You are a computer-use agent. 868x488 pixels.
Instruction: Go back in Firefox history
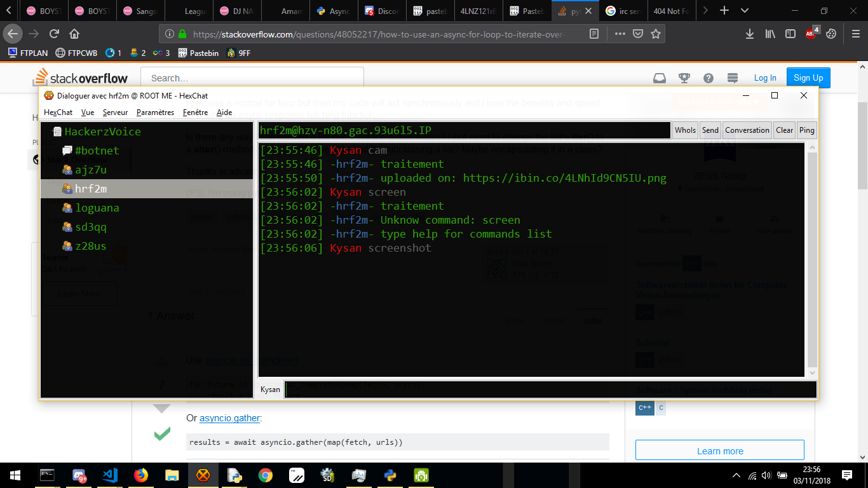pos(13,34)
